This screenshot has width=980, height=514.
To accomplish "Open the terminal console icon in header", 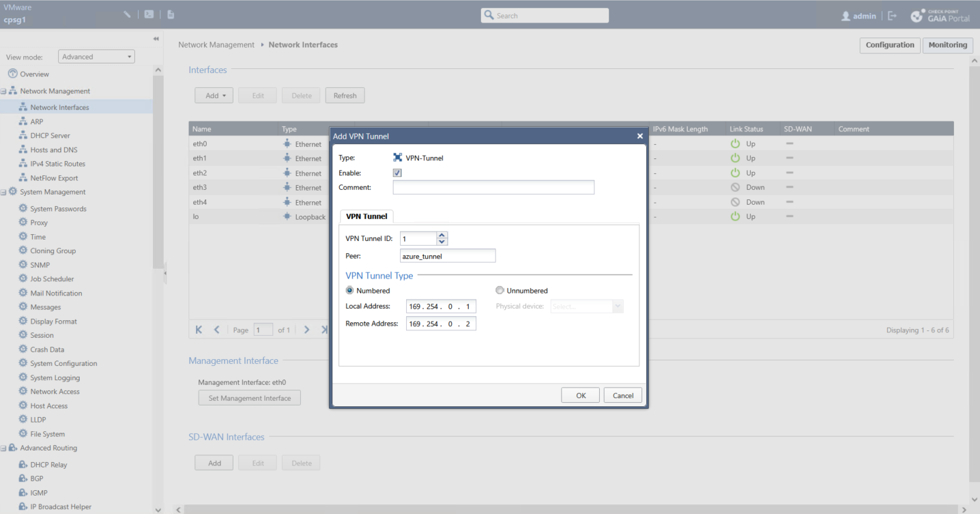I will pyautogui.click(x=149, y=14).
